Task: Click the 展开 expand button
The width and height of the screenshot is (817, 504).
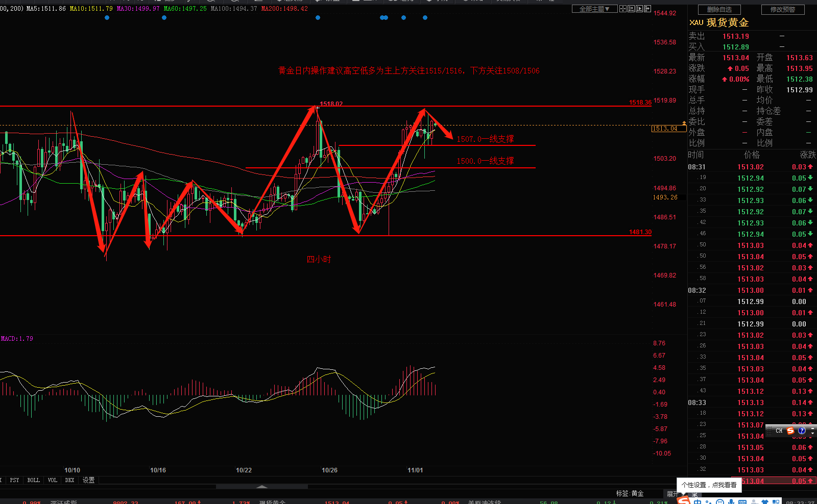Action: 673,494
